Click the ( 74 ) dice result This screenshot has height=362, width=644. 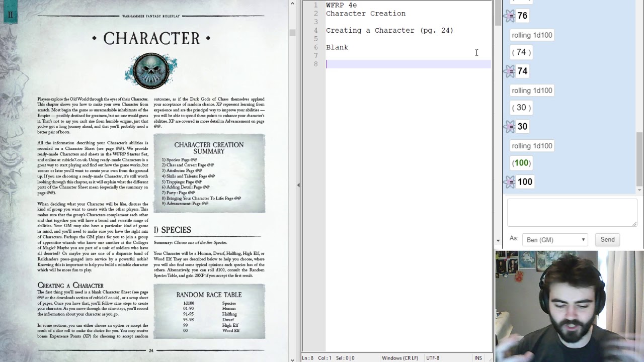pyautogui.click(x=521, y=52)
